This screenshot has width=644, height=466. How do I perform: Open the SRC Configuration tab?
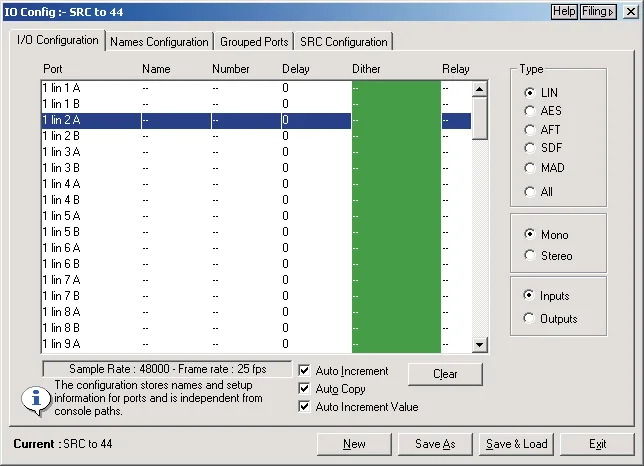pyautogui.click(x=344, y=42)
